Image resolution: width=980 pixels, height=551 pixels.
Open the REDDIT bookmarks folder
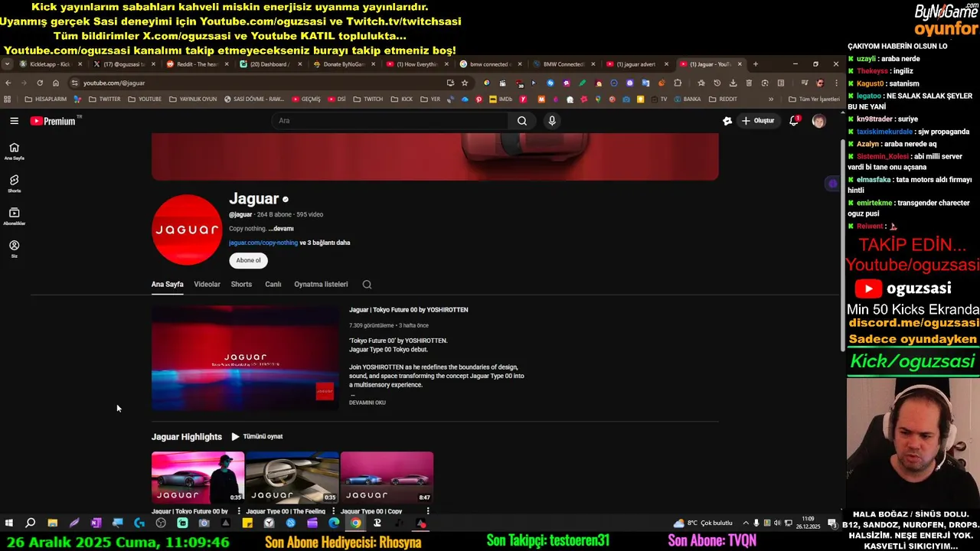point(723,99)
